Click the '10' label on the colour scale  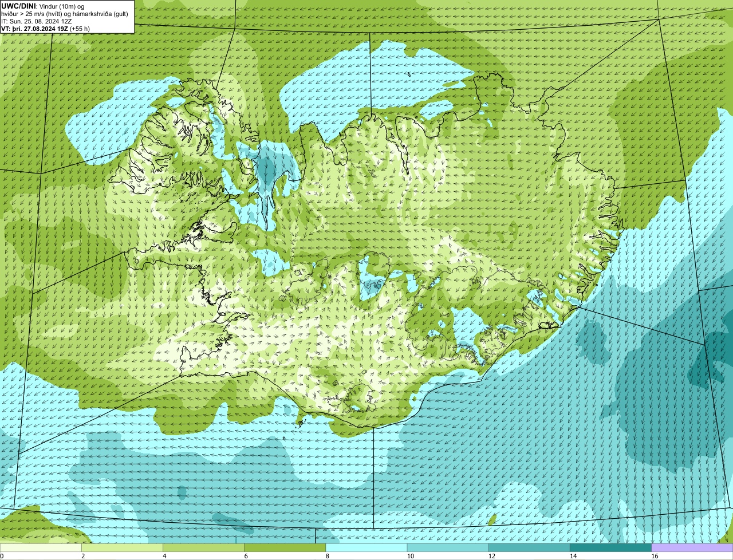click(411, 556)
